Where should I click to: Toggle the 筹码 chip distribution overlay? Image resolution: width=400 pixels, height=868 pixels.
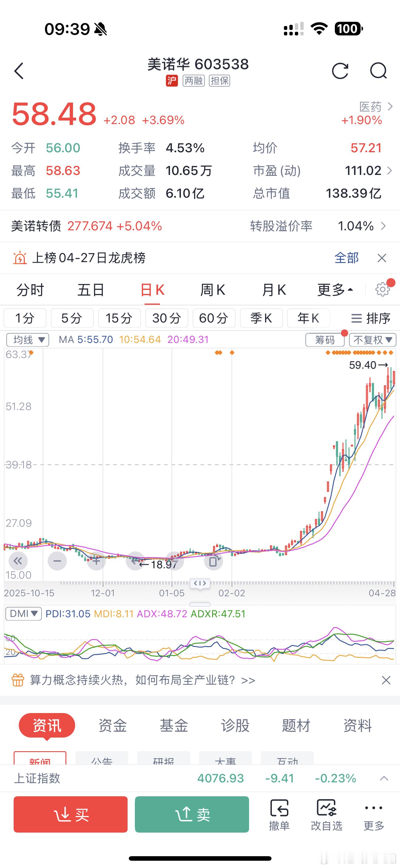[325, 340]
